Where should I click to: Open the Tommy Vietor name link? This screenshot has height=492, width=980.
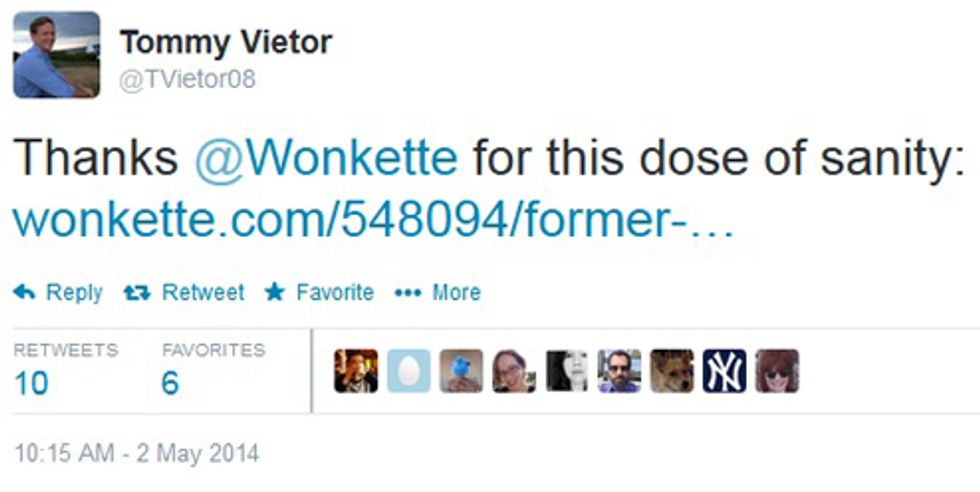[x=226, y=43]
